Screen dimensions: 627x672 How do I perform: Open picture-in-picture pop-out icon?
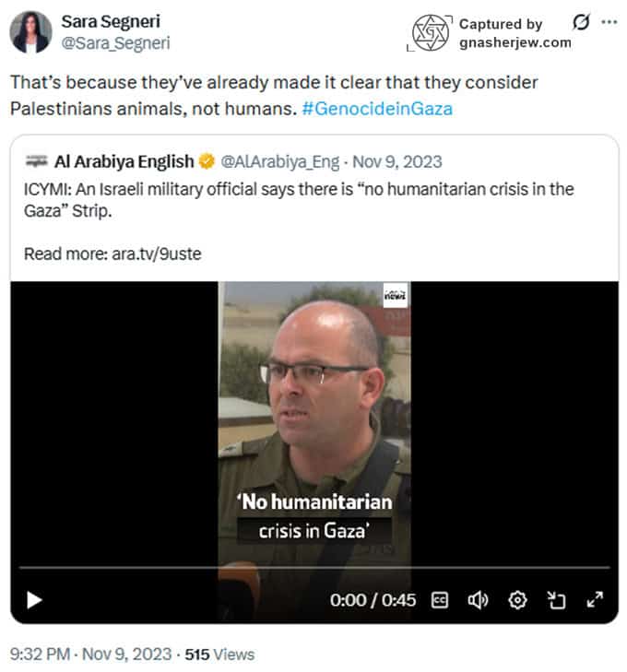556,600
